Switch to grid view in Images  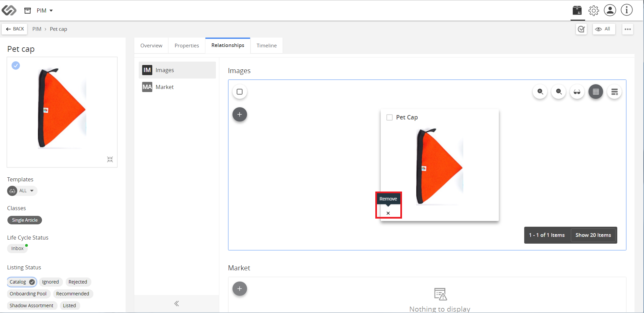coord(596,92)
